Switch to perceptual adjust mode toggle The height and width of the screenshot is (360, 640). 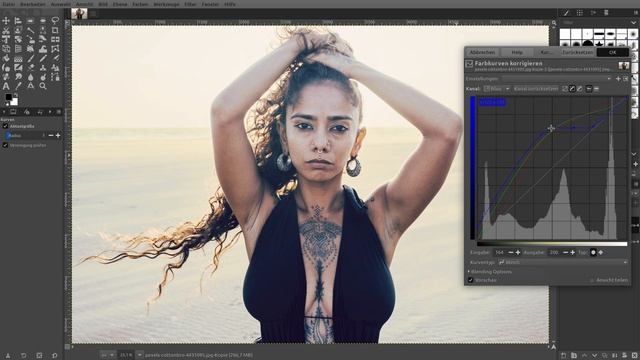coord(580,89)
